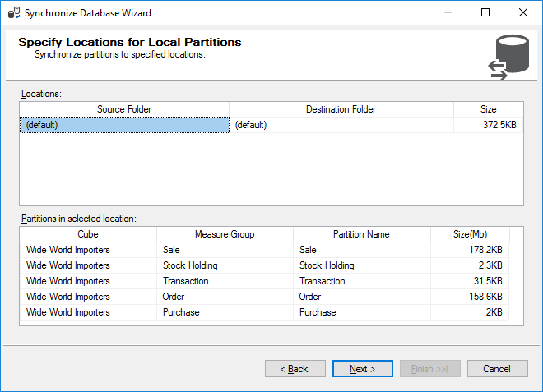Click the Next button

point(363,369)
